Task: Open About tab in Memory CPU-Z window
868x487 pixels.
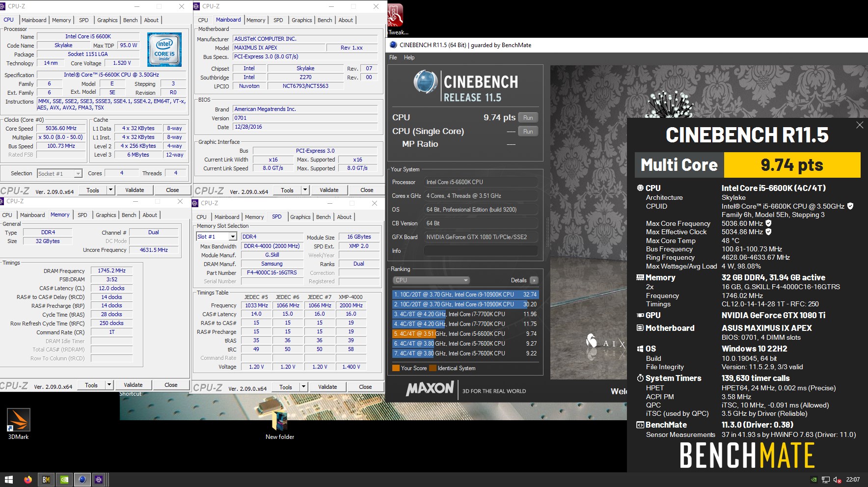Action: click(x=150, y=215)
